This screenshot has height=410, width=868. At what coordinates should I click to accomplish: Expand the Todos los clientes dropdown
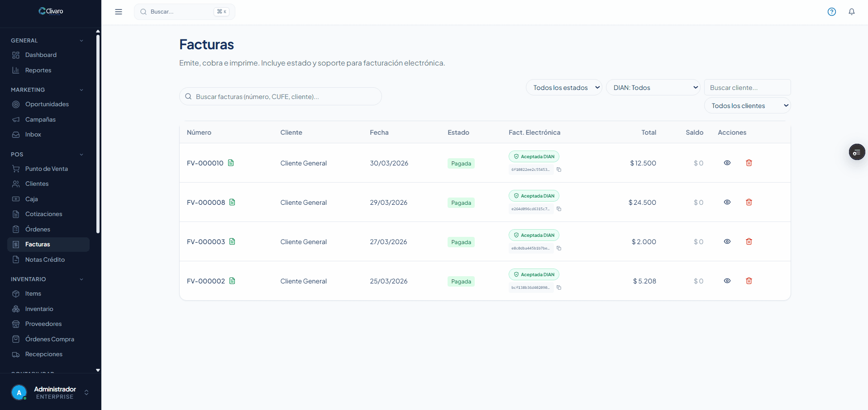click(x=747, y=106)
